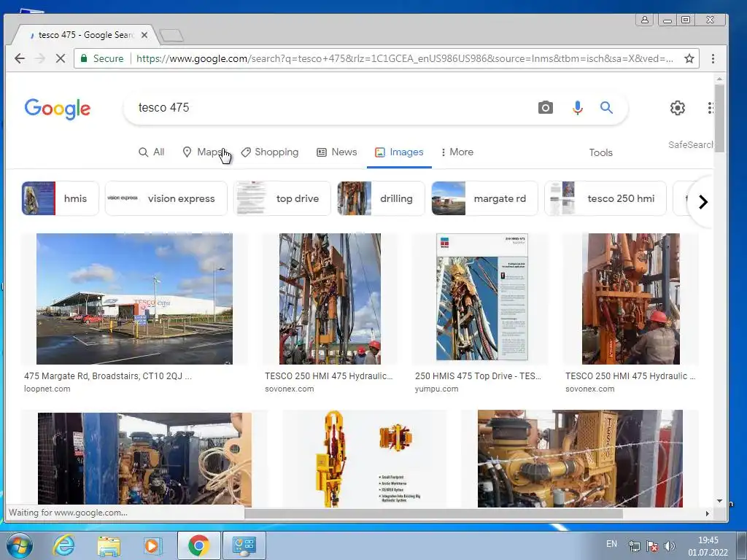Bookmark this page with the star icon
The width and height of the screenshot is (747, 560).
689,58
